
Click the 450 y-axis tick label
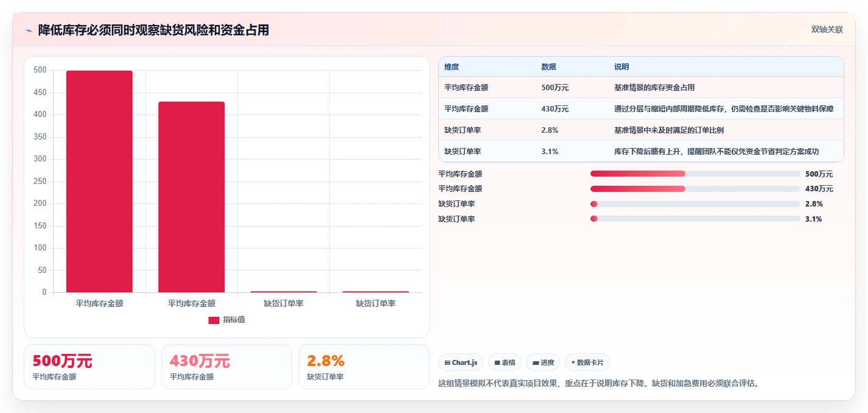coord(40,93)
